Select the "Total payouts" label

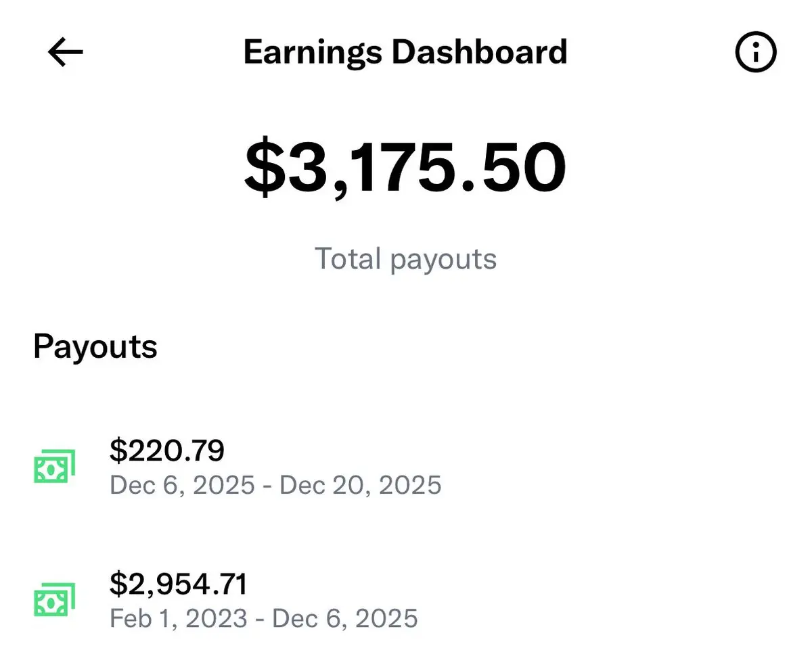(x=405, y=258)
